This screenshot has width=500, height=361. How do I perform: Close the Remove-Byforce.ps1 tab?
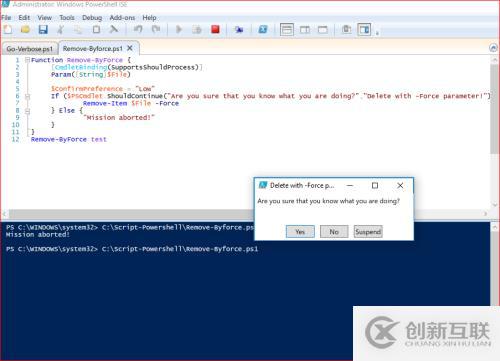(130, 48)
